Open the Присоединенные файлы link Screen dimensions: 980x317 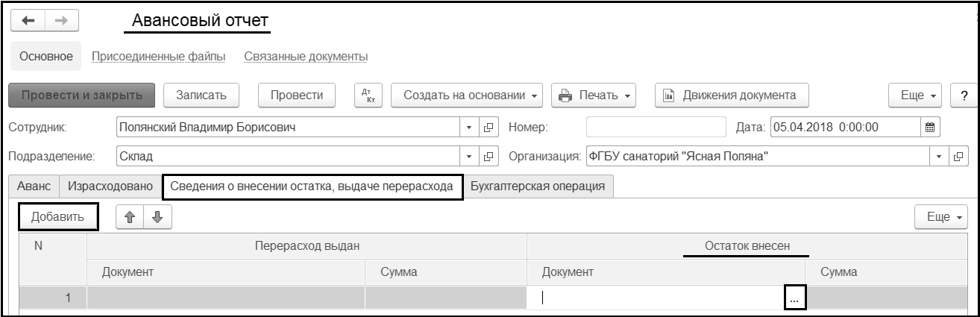point(159,57)
